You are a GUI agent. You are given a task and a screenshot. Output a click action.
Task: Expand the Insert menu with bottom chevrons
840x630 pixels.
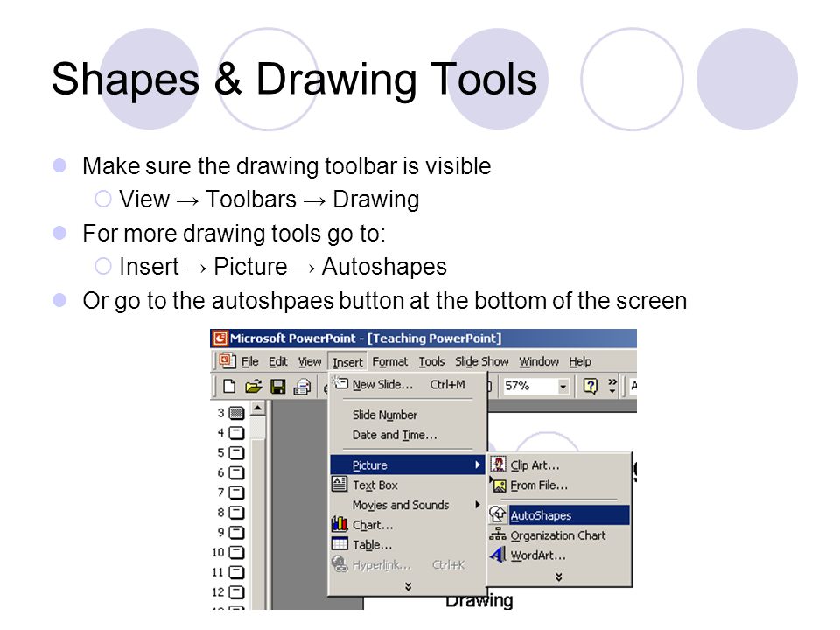click(x=409, y=586)
